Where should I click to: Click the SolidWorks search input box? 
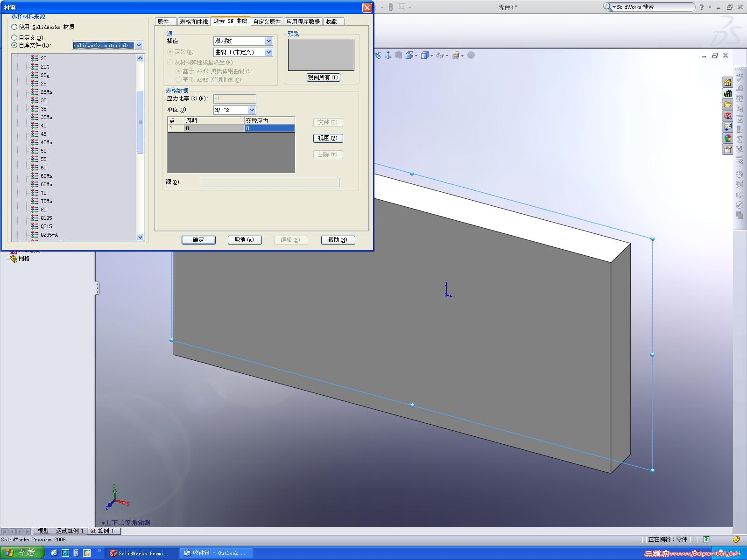[654, 7]
